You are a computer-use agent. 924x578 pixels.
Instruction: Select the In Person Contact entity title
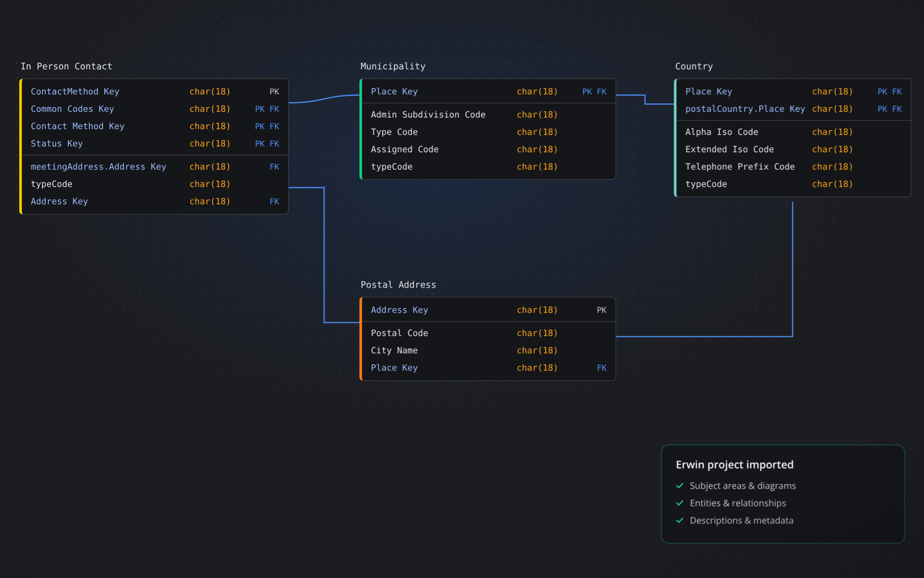[x=66, y=66]
